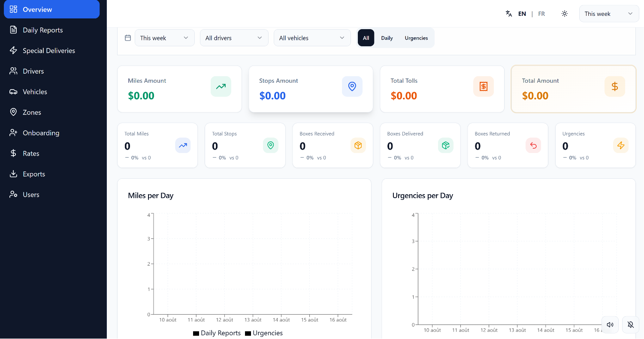
Task: Click the Urgencies lightning icon
Action: [x=621, y=146]
